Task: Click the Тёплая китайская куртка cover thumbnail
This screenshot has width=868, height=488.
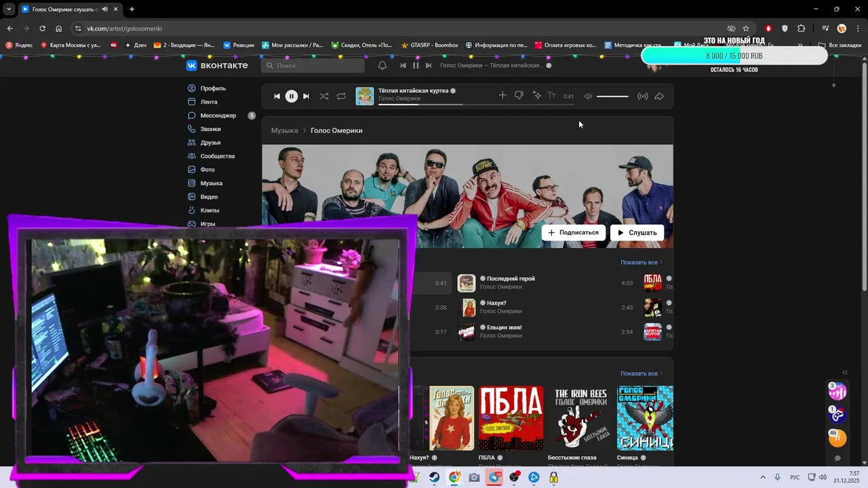Action: (x=365, y=96)
